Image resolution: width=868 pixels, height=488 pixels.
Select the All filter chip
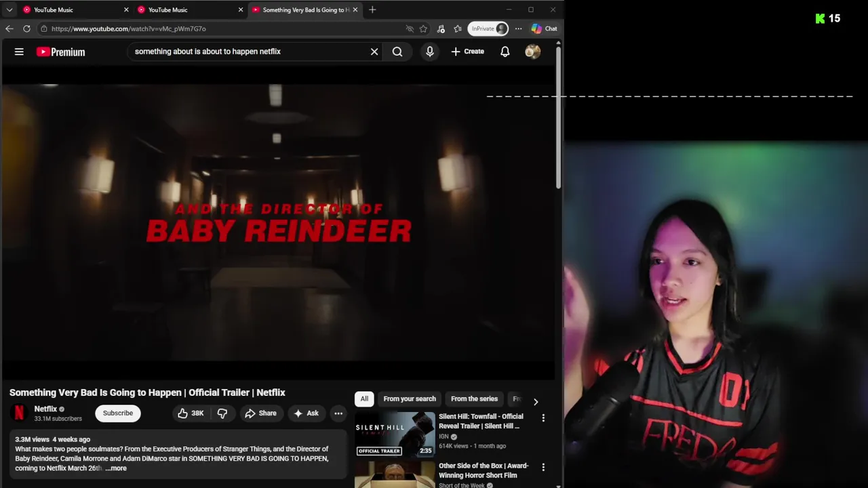(x=364, y=399)
